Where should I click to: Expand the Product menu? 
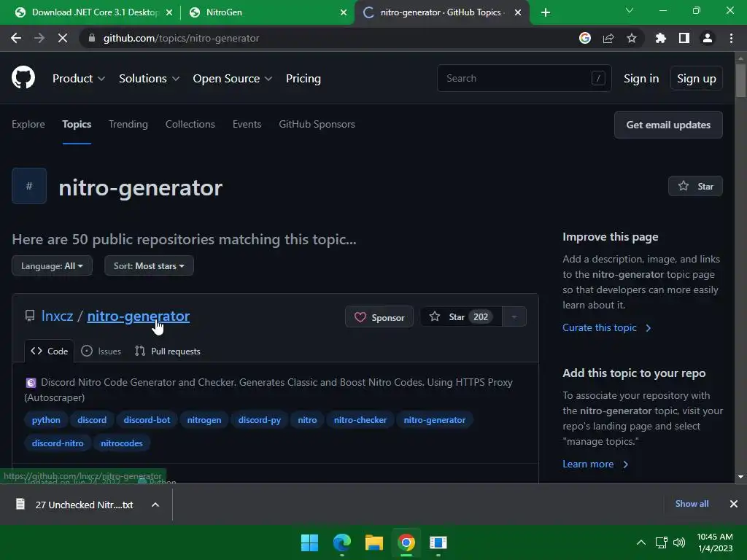pos(79,78)
